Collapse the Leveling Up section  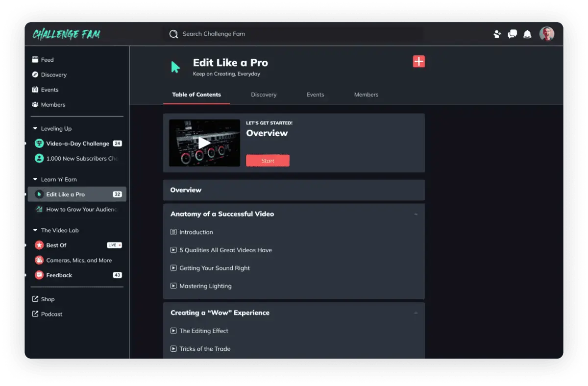(x=35, y=129)
